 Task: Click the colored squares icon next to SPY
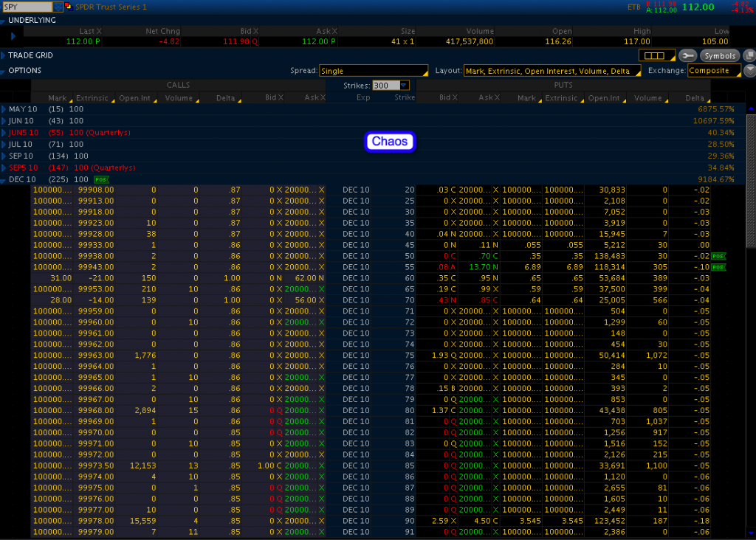(69, 7)
